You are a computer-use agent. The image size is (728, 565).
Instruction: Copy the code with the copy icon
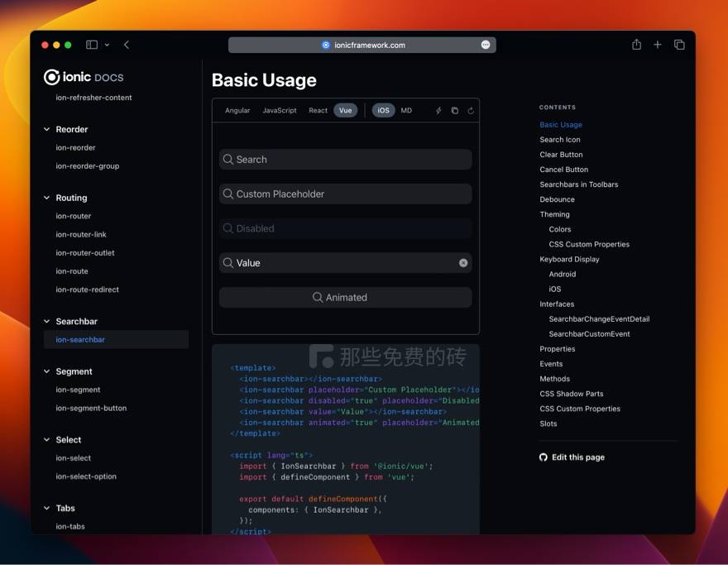tap(454, 111)
